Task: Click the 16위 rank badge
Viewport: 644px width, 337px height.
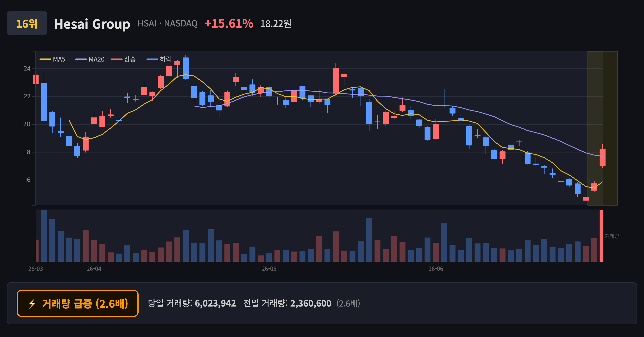Action: click(27, 23)
